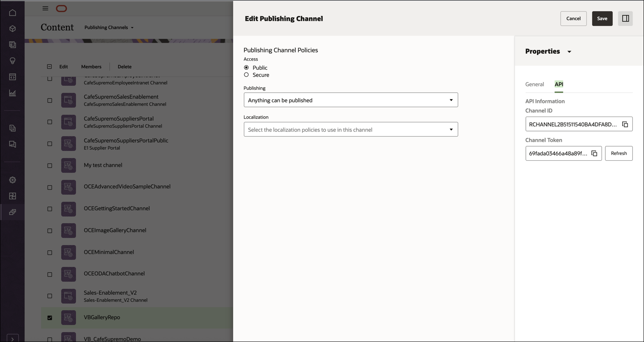This screenshot has width=644, height=342.
Task: Click the Refresh button for the Channel Token
Action: 618,153
